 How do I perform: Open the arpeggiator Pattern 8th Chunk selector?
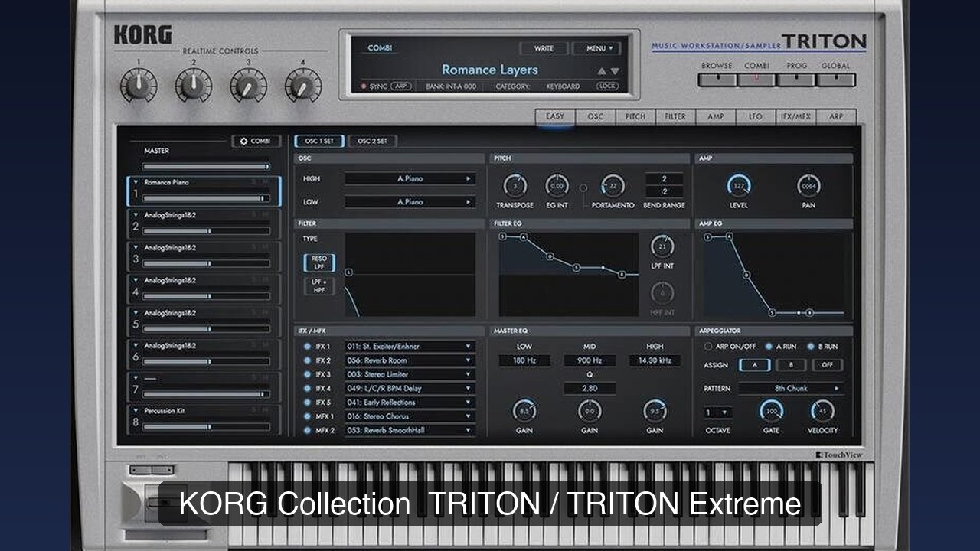[792, 389]
